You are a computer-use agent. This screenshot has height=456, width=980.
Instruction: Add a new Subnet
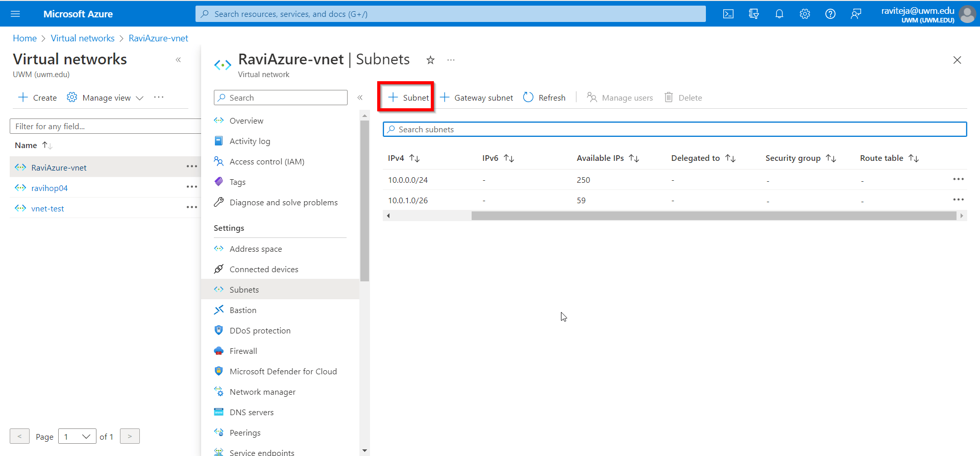pos(408,98)
